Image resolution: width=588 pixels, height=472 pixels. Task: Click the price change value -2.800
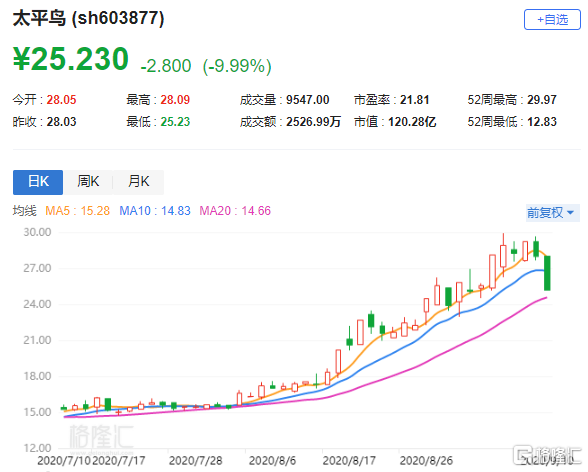coord(166,66)
